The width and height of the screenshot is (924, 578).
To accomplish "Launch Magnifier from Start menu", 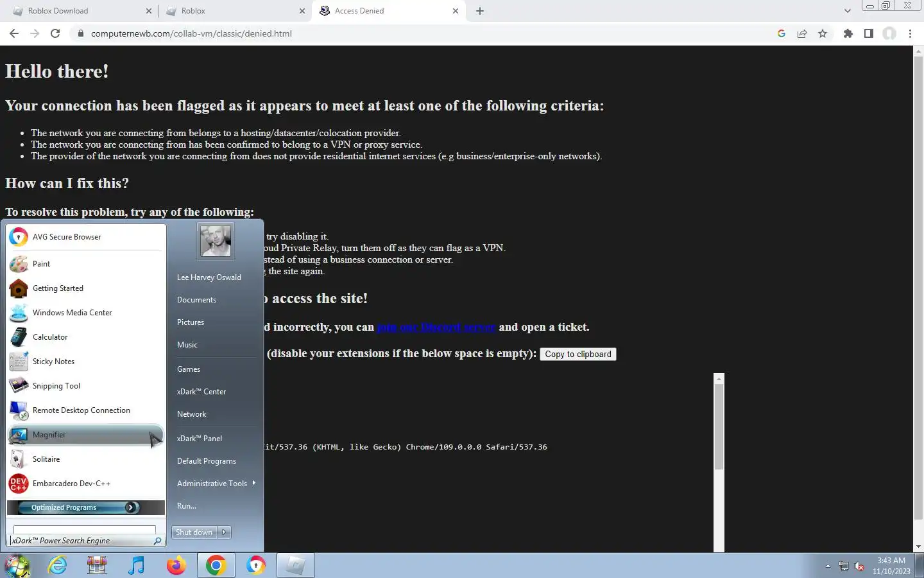I will (x=86, y=435).
